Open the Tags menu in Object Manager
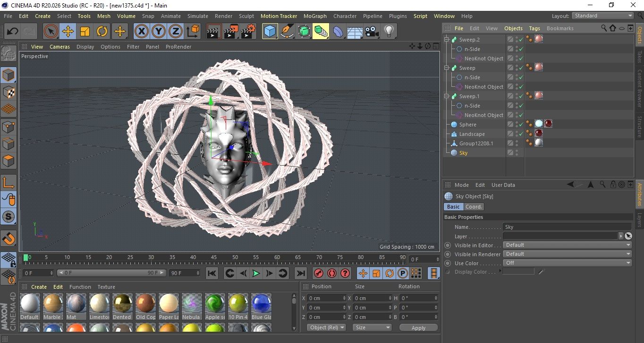Viewport: 644px width, 343px height. (534, 28)
